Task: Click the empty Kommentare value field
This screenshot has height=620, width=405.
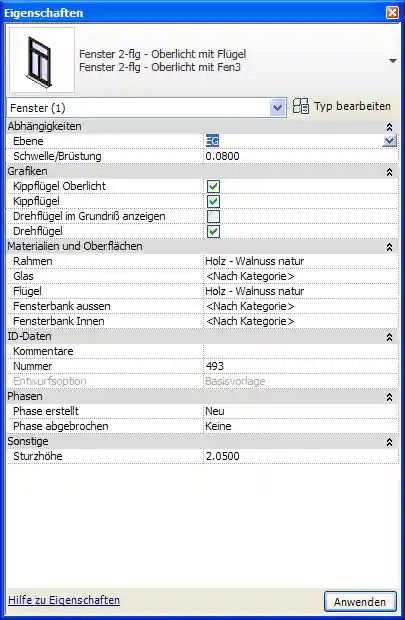Action: (x=301, y=351)
